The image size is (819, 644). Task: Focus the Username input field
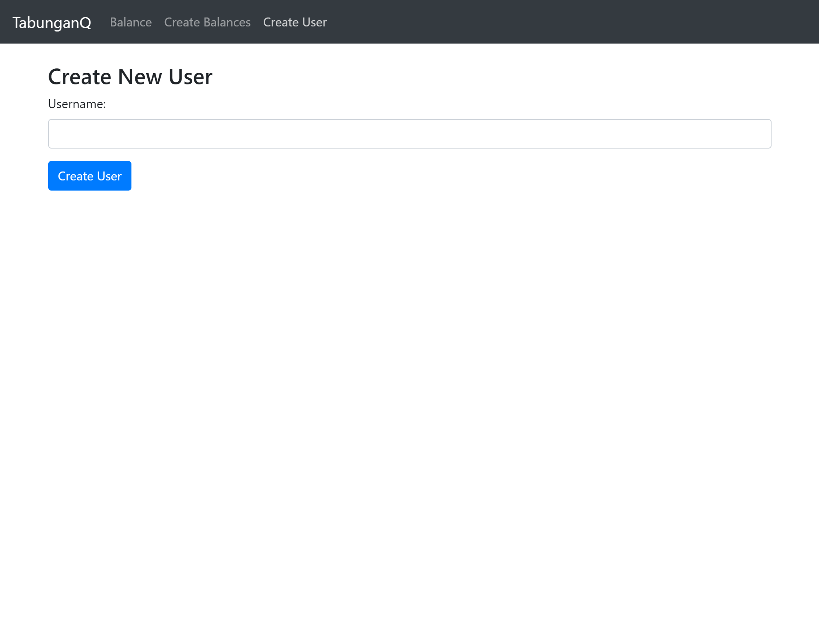point(409,134)
